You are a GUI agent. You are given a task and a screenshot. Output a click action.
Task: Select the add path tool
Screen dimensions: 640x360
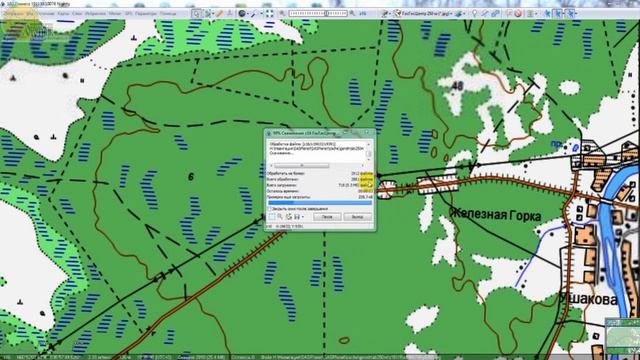(x=484, y=13)
